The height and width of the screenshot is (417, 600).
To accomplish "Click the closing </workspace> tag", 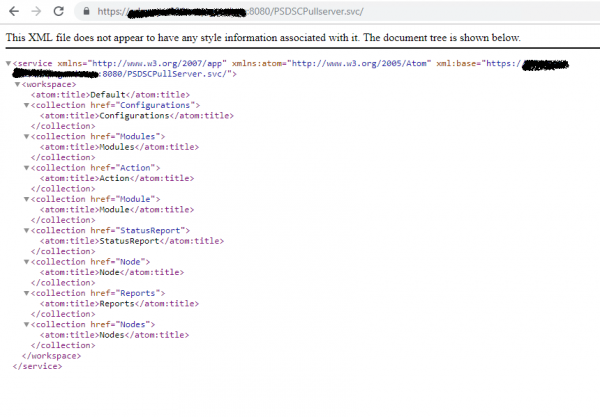I will 49,356.
